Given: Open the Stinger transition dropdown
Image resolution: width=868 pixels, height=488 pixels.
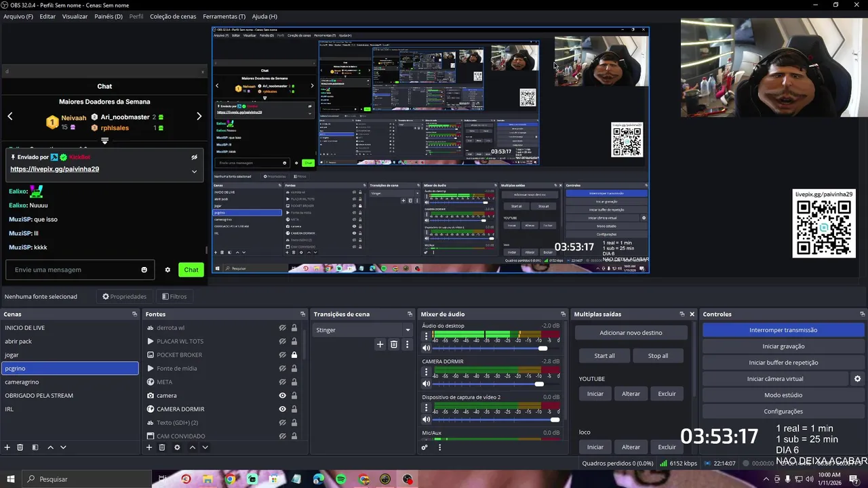Looking at the screenshot, I should 363,330.
